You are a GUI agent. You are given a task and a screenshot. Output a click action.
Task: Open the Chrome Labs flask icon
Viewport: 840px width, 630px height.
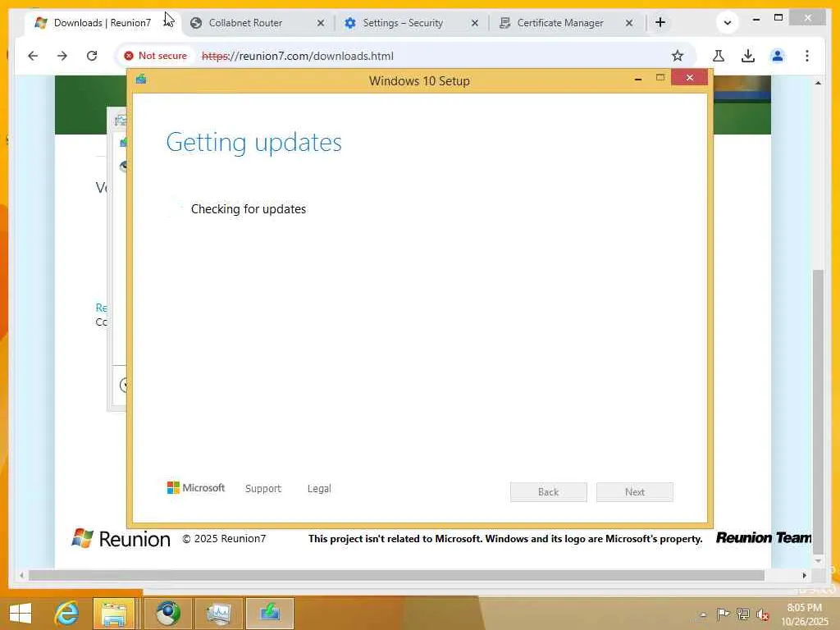click(x=719, y=56)
